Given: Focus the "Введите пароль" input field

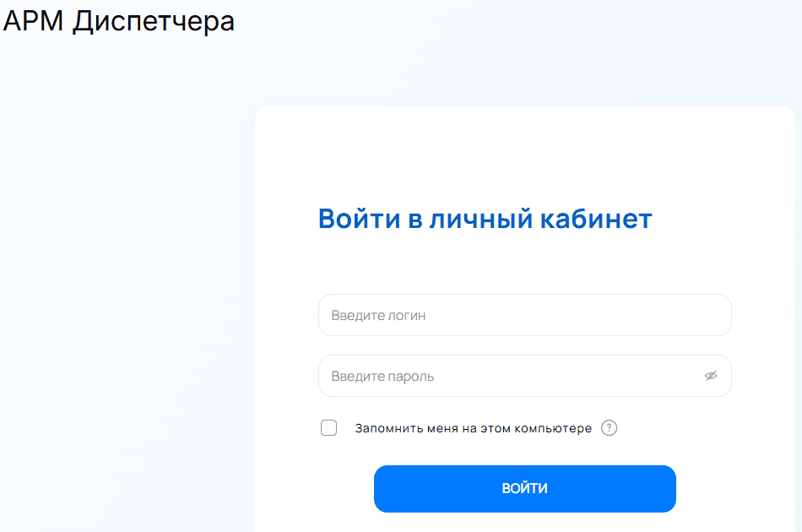Looking at the screenshot, I should pyautogui.click(x=507, y=376).
